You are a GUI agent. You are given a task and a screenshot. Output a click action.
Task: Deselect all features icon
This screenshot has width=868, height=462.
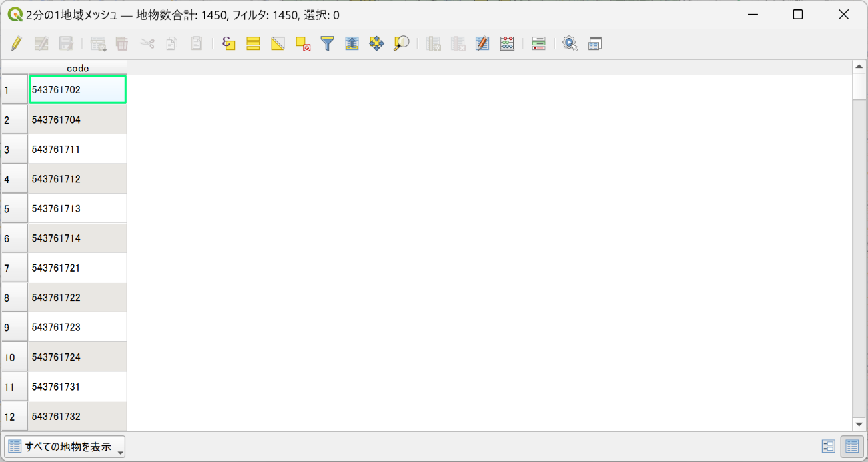point(303,44)
